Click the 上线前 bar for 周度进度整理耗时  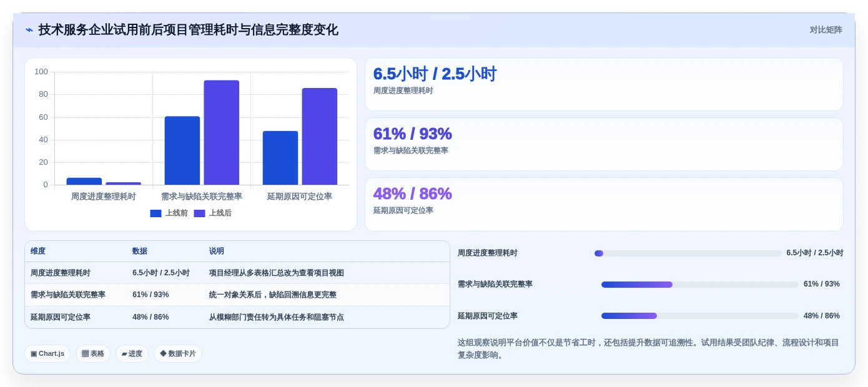click(x=84, y=181)
